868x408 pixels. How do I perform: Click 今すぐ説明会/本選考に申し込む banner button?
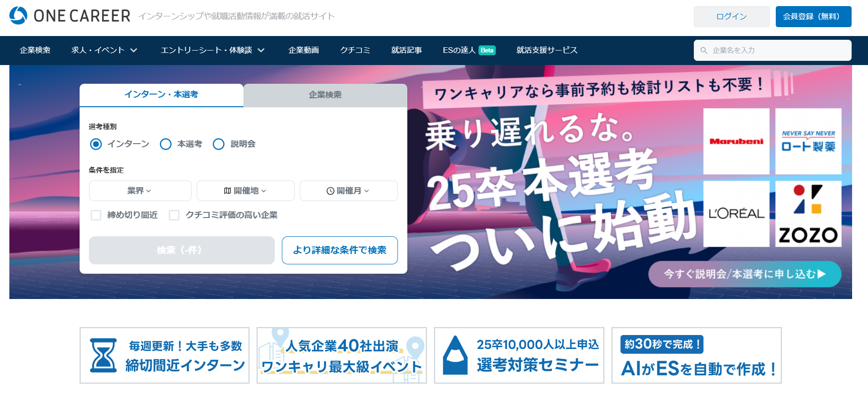(x=745, y=274)
